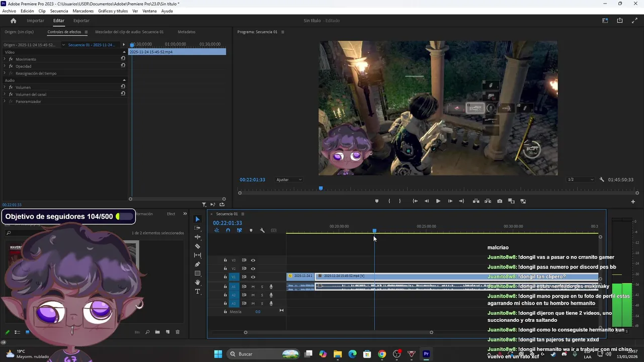Image resolution: width=644 pixels, height=362 pixels.
Task: Expand Reasignación del tiempo properties
Action: coord(5,73)
